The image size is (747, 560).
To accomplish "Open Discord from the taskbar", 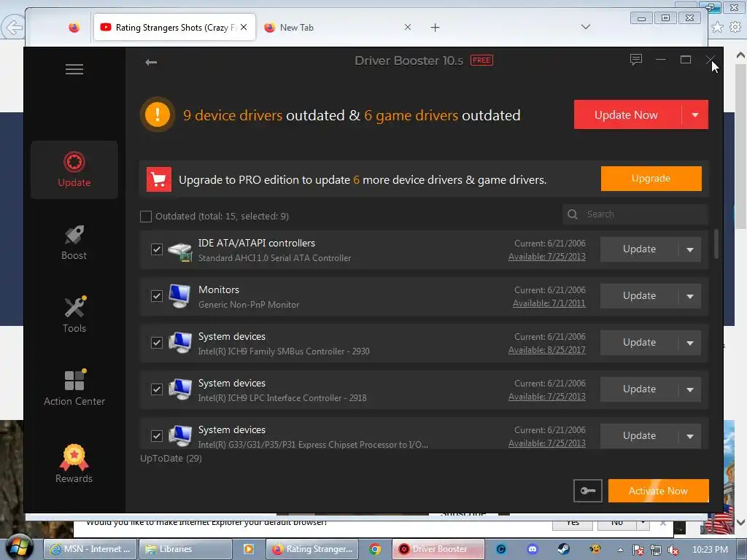I will click(x=533, y=549).
